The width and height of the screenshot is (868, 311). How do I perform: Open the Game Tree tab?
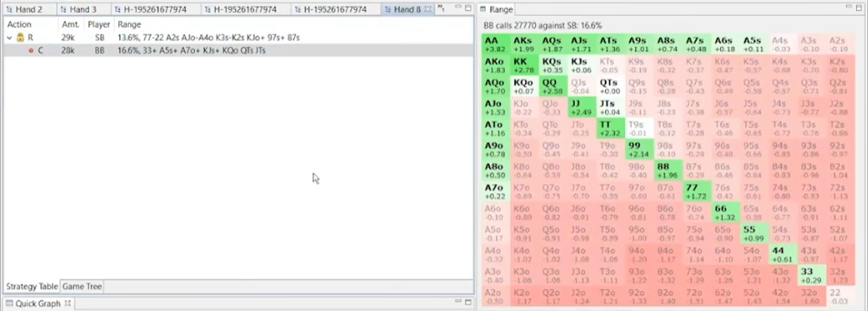tap(82, 287)
